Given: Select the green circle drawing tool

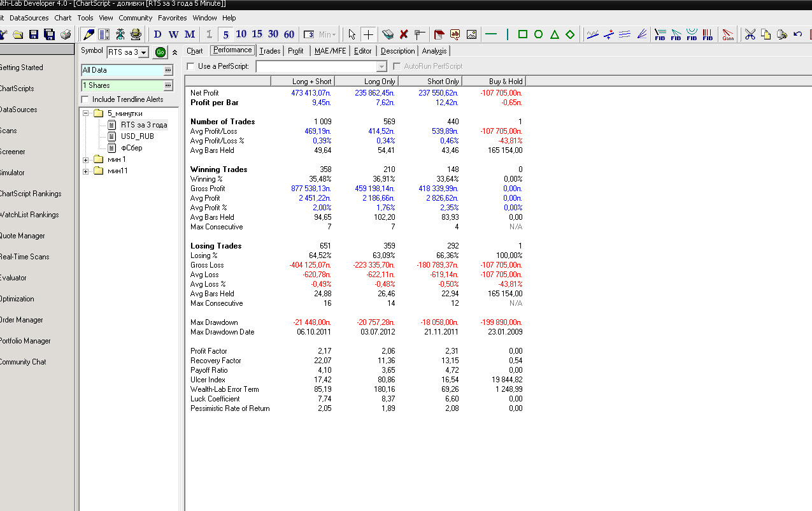Looking at the screenshot, I should coord(539,34).
